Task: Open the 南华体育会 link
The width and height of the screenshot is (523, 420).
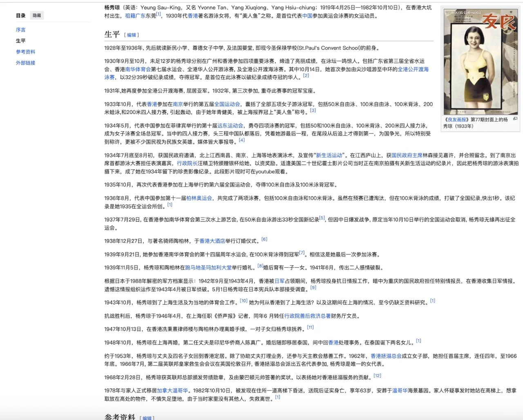Action: coord(138,69)
